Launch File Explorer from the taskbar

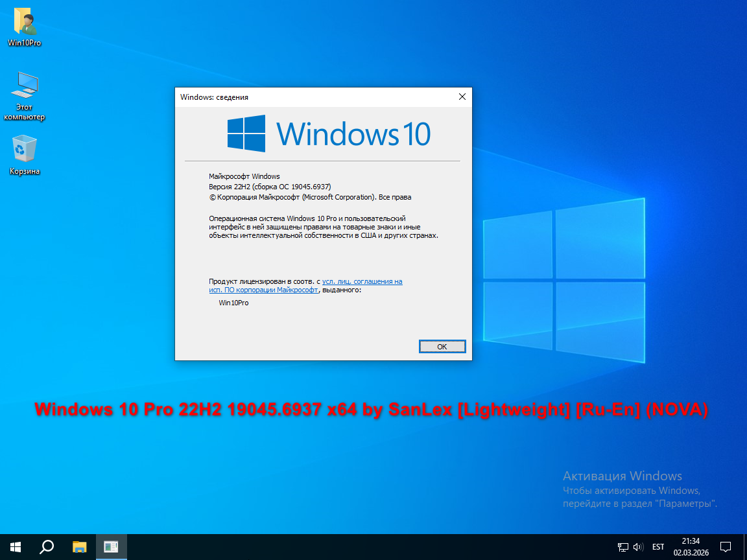pos(79,546)
